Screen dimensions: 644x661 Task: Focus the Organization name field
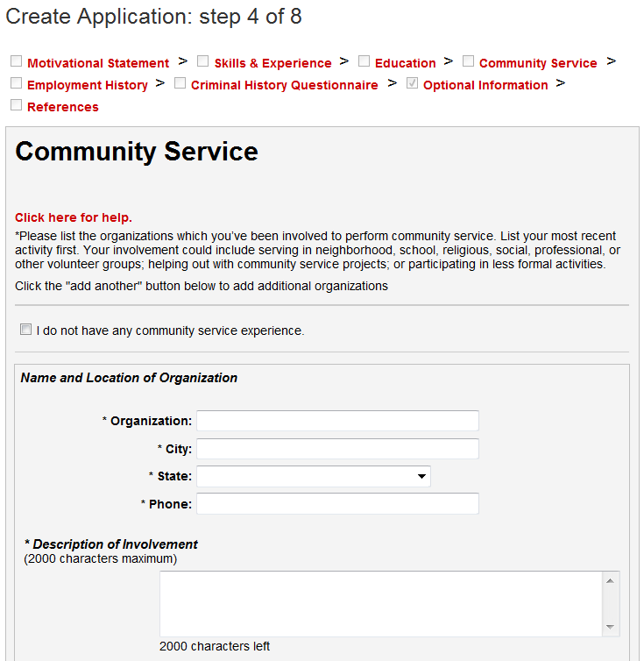(x=337, y=421)
